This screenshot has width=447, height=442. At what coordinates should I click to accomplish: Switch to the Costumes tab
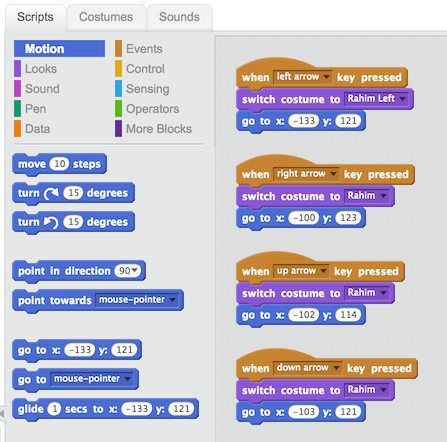coord(106,17)
